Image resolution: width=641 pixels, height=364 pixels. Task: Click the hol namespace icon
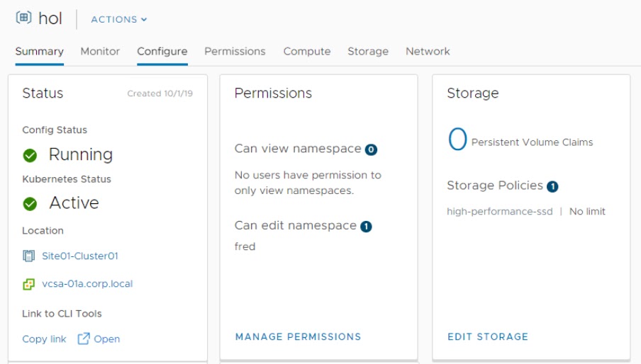pyautogui.click(x=23, y=19)
